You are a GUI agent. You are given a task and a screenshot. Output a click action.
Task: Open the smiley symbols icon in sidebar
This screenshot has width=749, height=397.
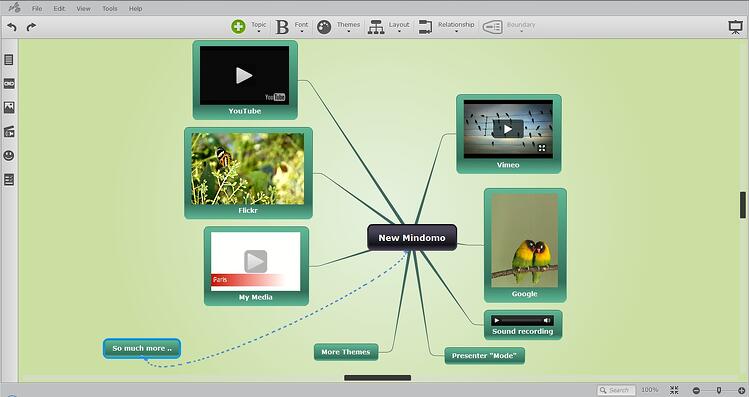point(9,155)
